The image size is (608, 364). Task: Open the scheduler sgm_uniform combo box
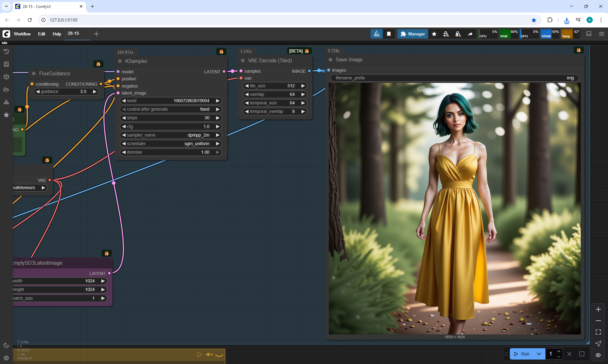[171, 144]
